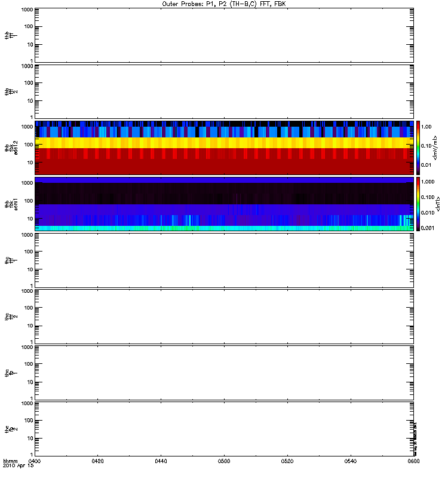This screenshot has width=448, height=478.
Task: Click the "0400" time axis label
Action: click(34, 461)
